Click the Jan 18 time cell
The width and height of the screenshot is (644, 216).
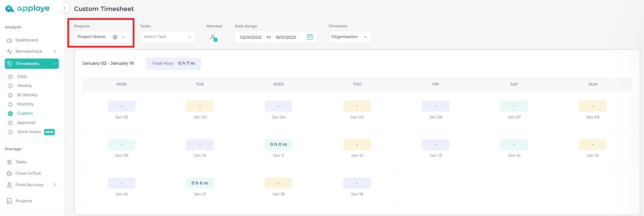tap(278, 183)
